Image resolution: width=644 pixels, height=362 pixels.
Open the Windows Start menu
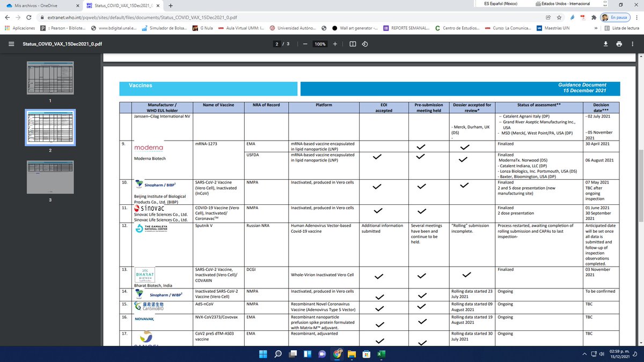(263, 354)
